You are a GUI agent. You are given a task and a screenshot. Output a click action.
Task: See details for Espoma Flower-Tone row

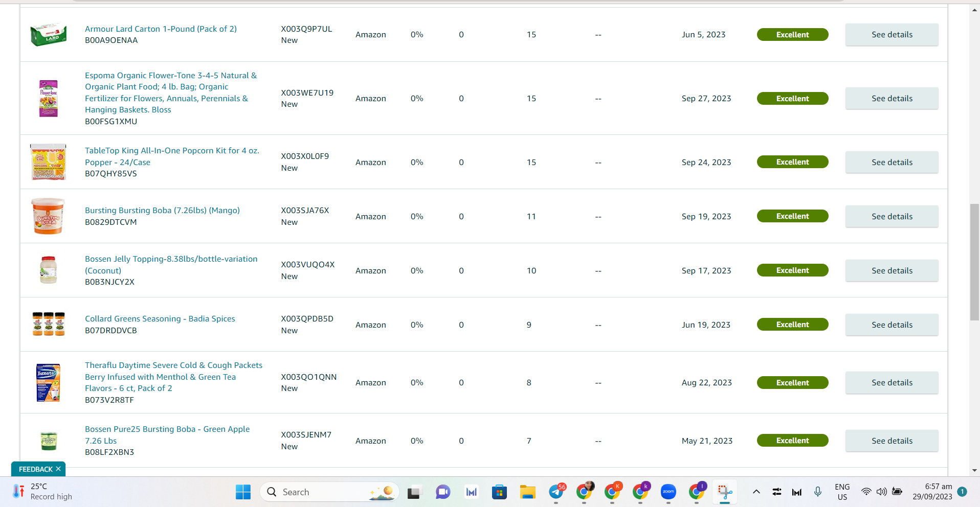[892, 99]
